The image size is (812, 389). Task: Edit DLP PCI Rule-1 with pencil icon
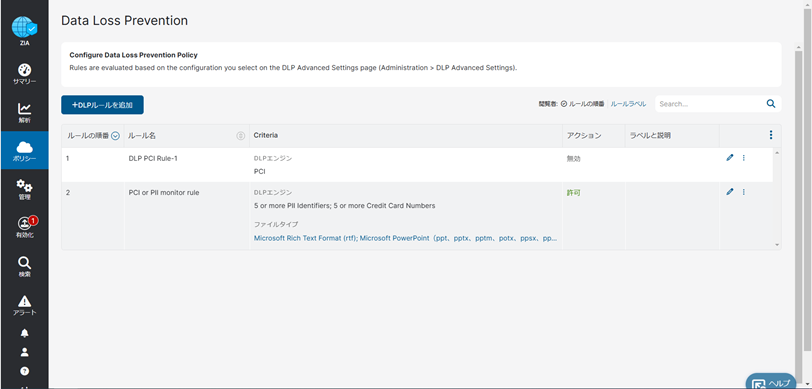tap(730, 158)
